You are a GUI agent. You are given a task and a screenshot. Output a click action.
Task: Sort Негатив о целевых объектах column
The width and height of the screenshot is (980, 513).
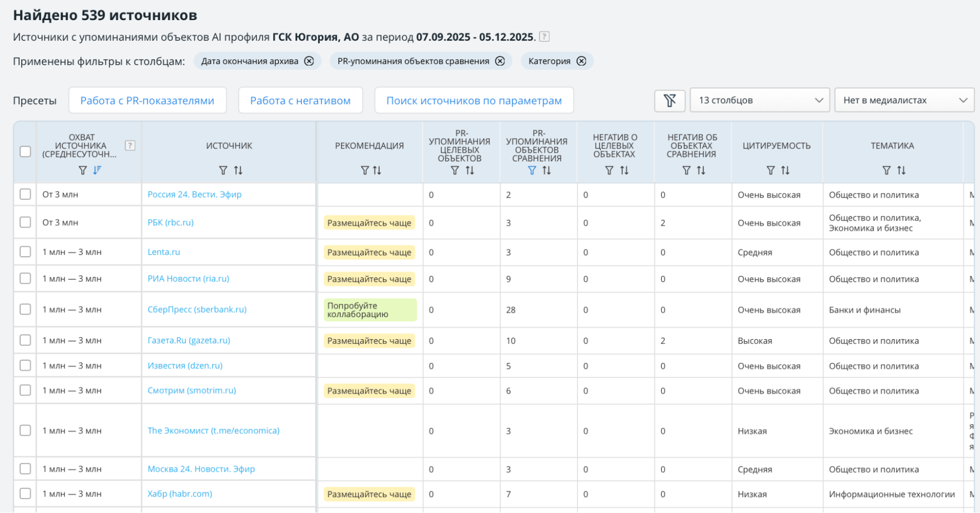click(x=624, y=171)
